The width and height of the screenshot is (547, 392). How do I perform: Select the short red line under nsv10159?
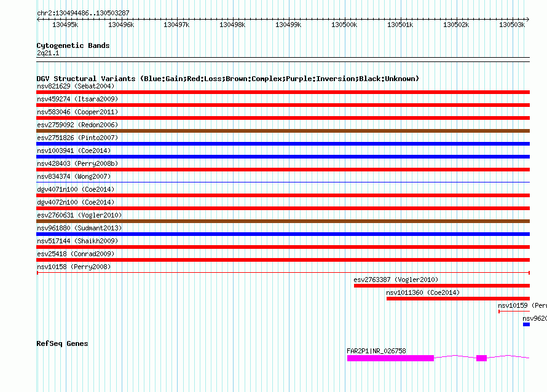[x=514, y=311]
